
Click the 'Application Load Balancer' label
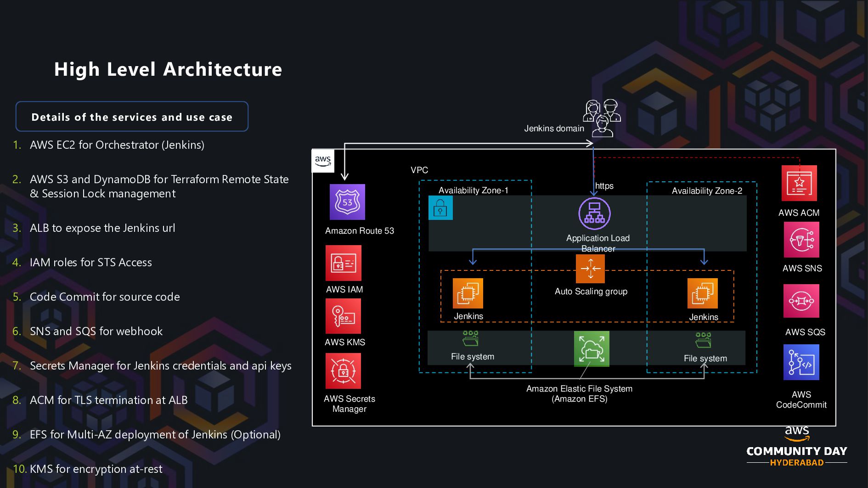(x=598, y=243)
